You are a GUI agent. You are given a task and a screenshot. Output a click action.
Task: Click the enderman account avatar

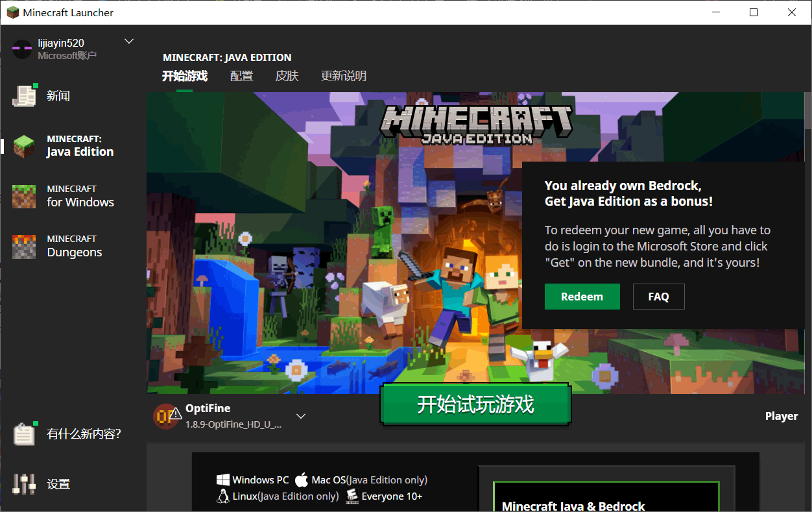pos(22,49)
